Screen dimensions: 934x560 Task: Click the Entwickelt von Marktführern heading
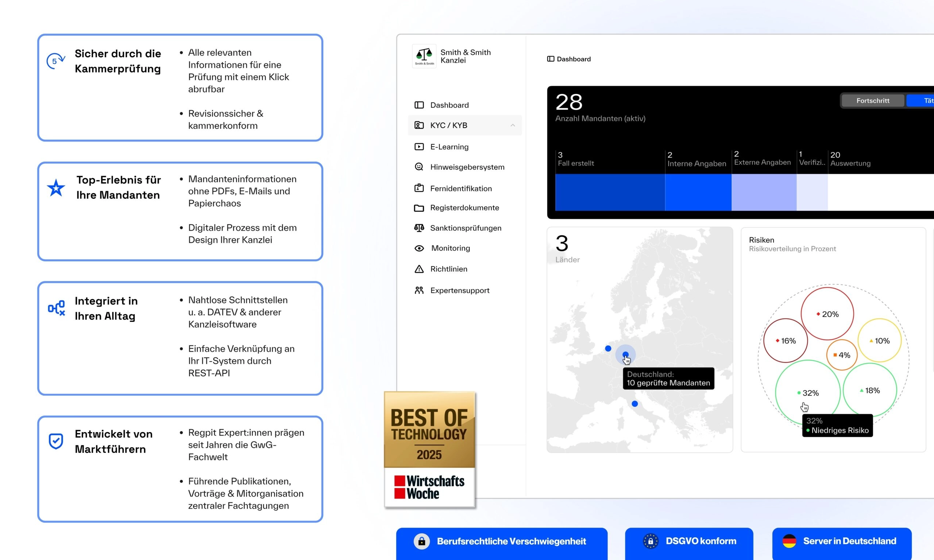(113, 442)
